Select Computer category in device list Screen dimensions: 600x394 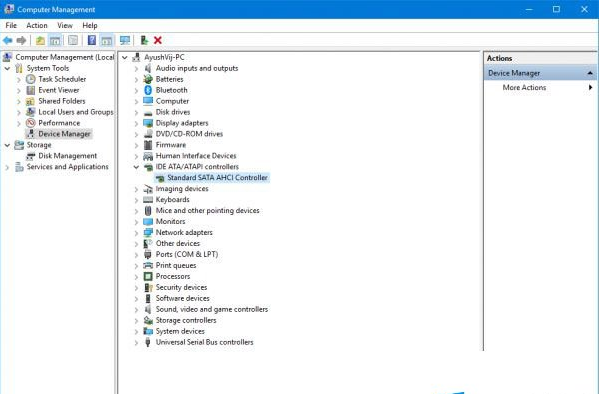coord(172,101)
